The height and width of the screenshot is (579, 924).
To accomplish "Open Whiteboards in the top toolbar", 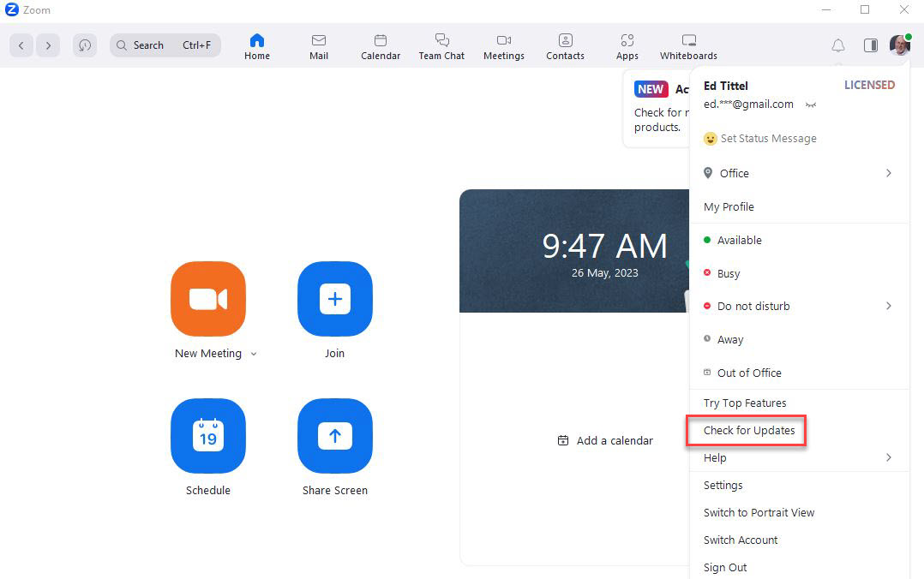I will point(688,46).
